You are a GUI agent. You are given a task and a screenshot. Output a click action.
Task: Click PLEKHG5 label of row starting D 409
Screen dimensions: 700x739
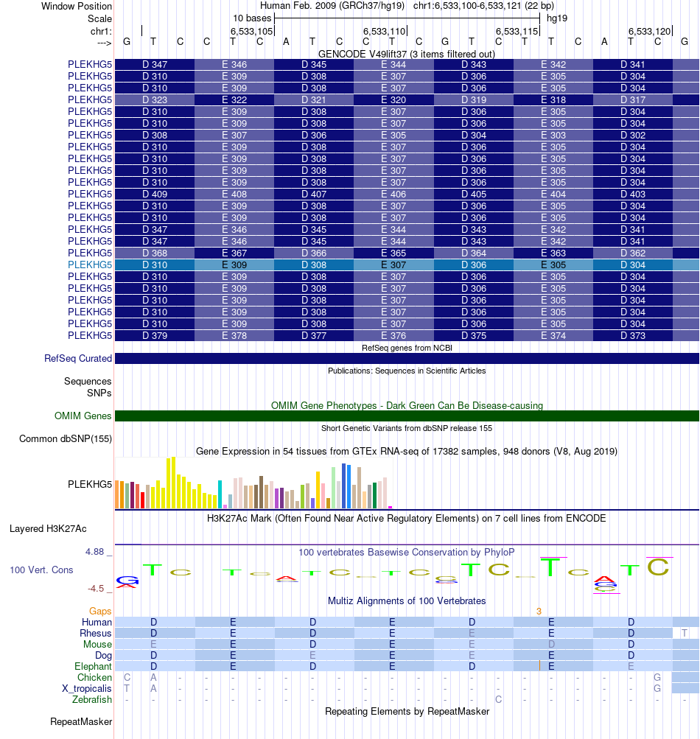pos(90,194)
